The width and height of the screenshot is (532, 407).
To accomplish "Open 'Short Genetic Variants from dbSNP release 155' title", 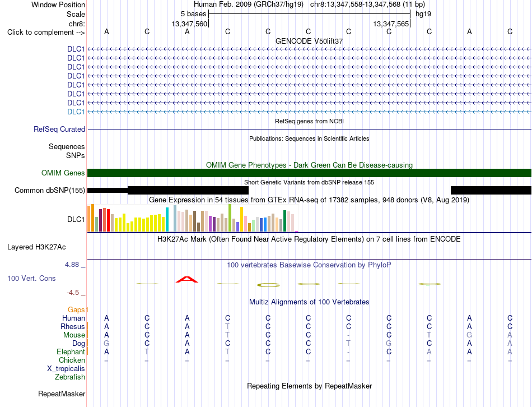I will tap(309, 182).
